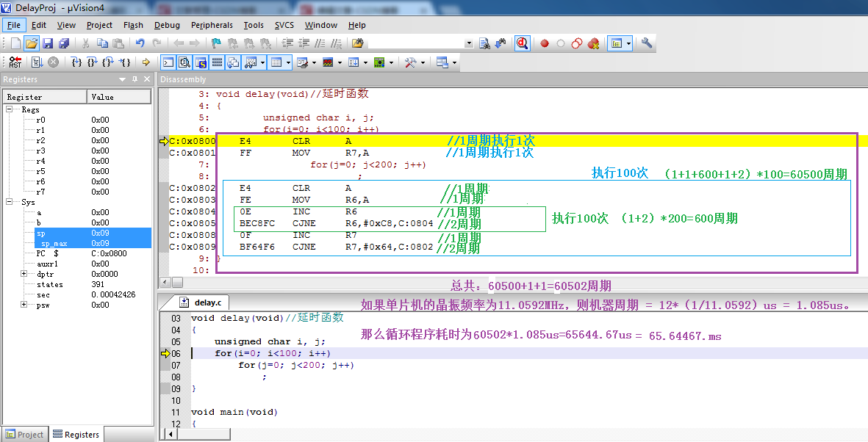Toggle the Registers Window button
This screenshot has height=442, width=868.
point(217,62)
